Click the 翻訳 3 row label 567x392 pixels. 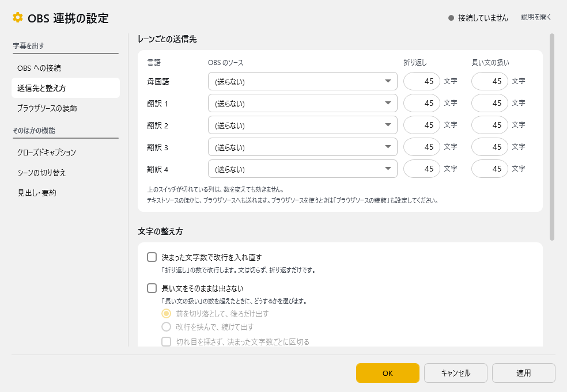[x=158, y=147]
